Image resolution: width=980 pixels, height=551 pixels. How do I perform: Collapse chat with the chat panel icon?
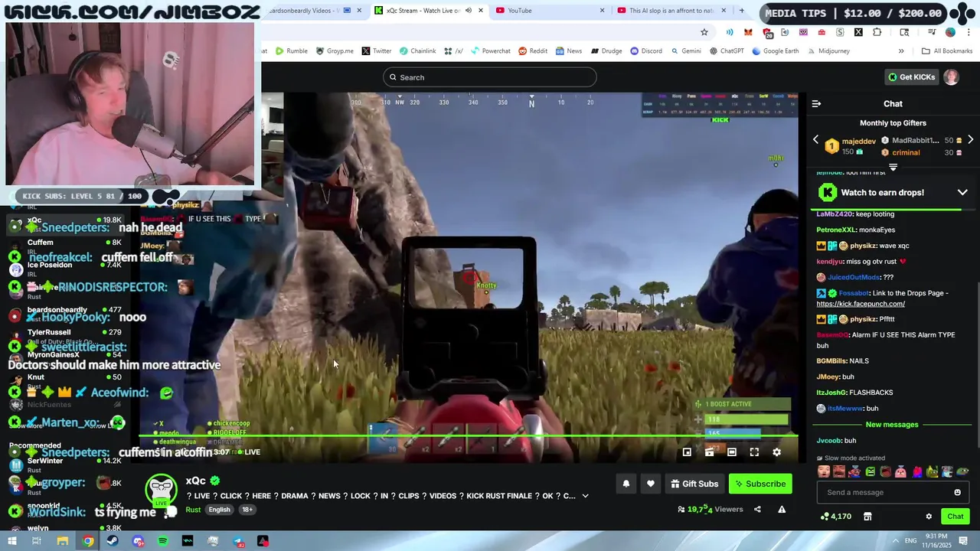[816, 104]
